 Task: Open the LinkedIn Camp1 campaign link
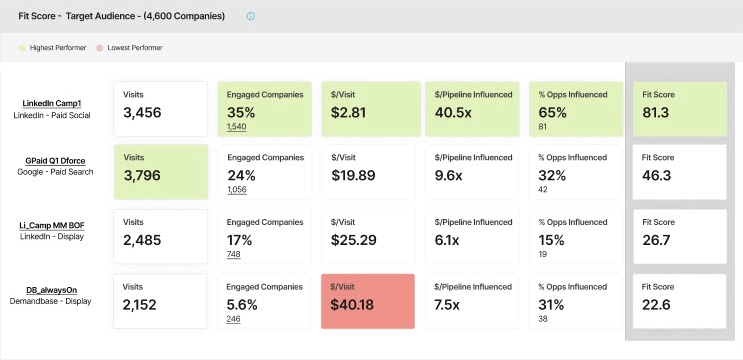click(52, 104)
